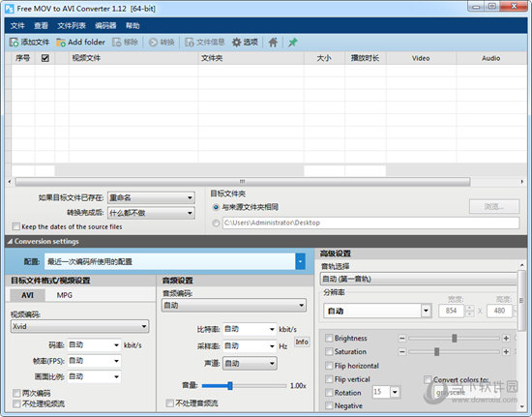The image size is (532, 417).
Task: Open the configuration (配置) profile dropdown arrow
Action: [300, 261]
